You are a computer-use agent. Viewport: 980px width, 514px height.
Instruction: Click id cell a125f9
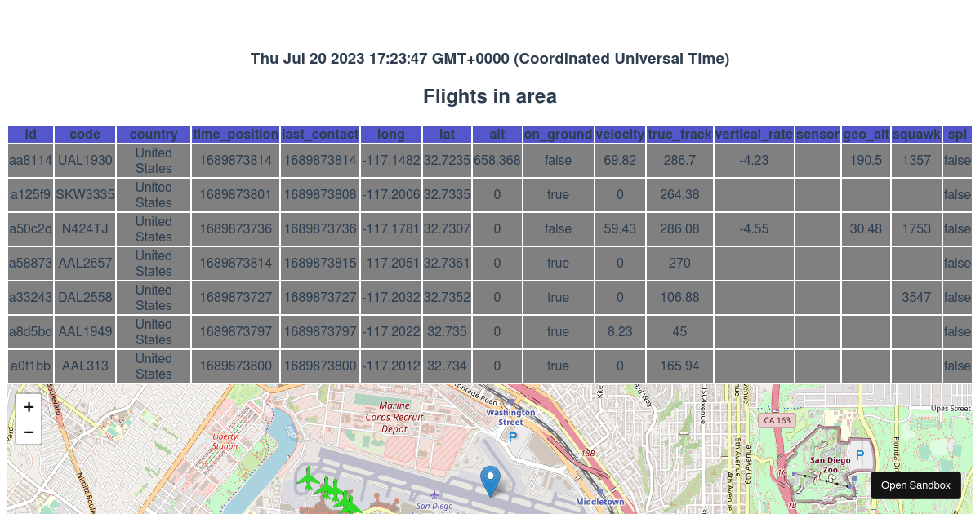[31, 195]
